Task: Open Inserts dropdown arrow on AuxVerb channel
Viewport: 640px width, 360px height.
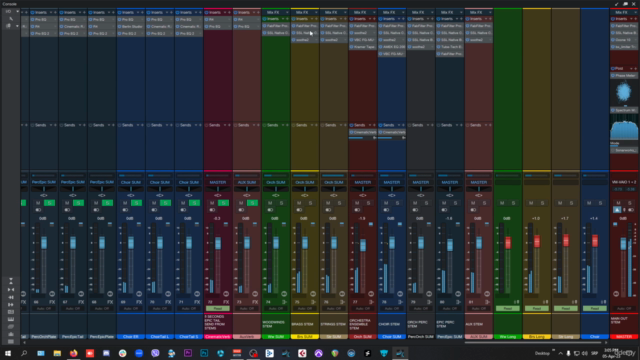Action: tap(254, 12)
